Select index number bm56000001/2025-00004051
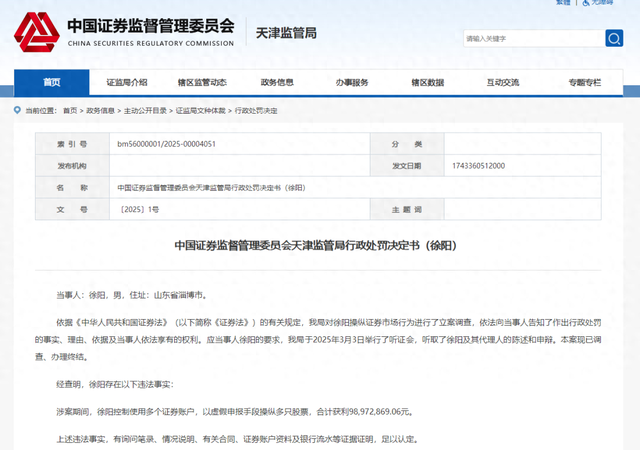 tap(167, 144)
